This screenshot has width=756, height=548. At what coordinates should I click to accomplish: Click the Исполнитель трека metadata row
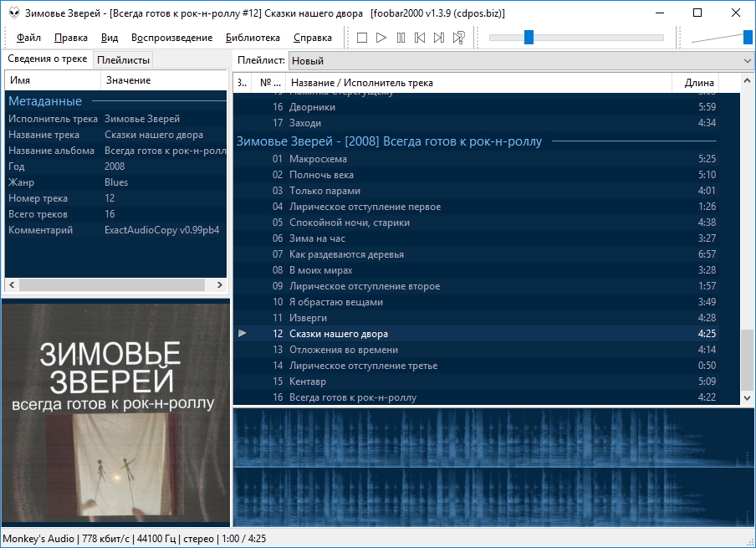click(115, 119)
